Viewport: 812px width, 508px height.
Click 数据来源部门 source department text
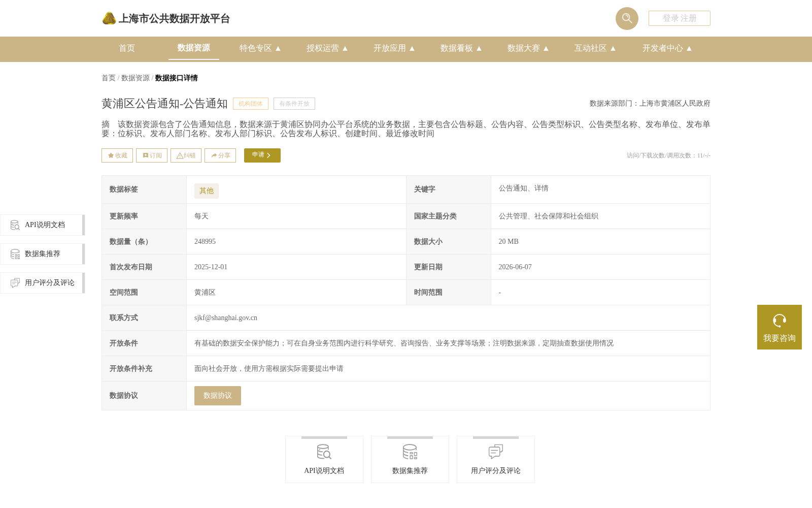tap(650, 104)
